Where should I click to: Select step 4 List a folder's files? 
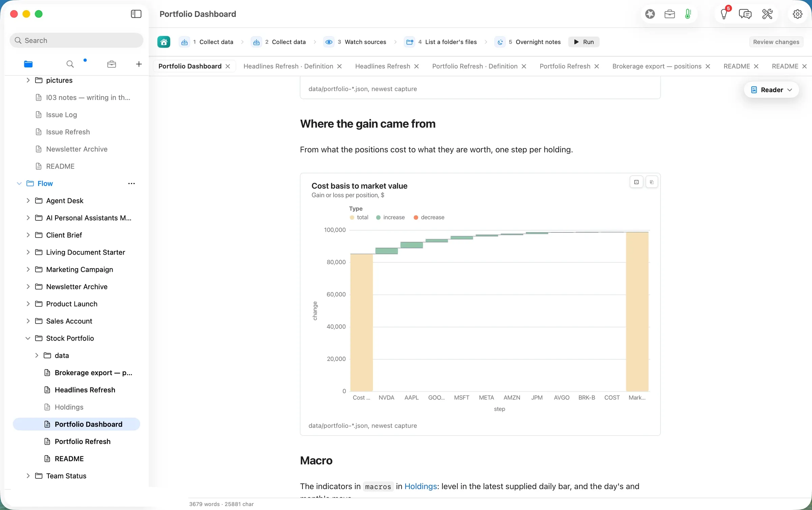[x=441, y=42]
